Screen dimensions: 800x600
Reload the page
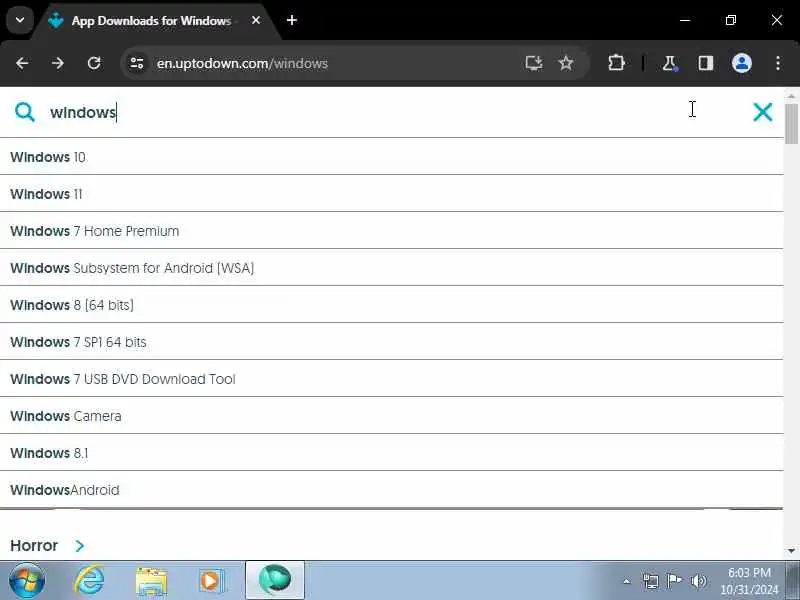coord(94,63)
